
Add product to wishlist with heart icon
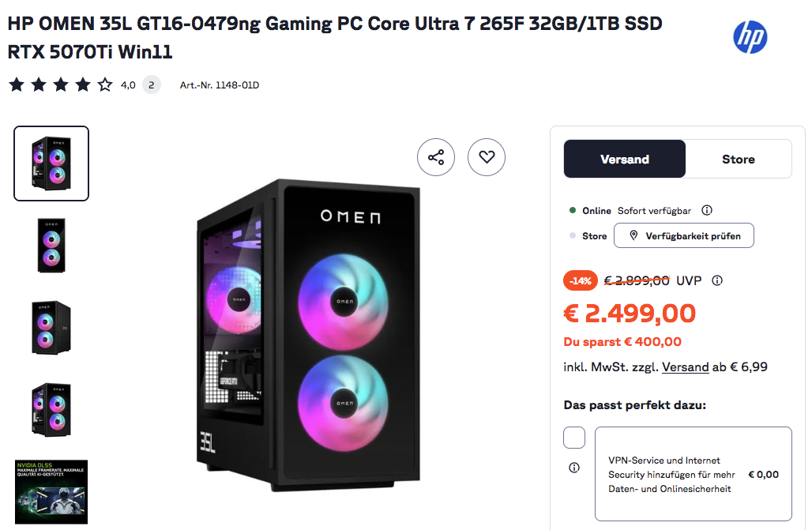pyautogui.click(x=487, y=157)
